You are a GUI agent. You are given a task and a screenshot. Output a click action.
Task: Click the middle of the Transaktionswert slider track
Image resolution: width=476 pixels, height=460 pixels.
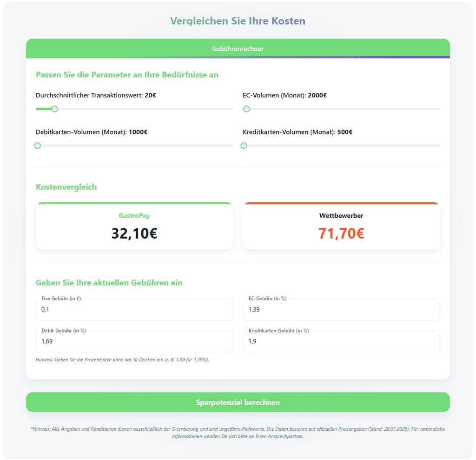point(134,109)
